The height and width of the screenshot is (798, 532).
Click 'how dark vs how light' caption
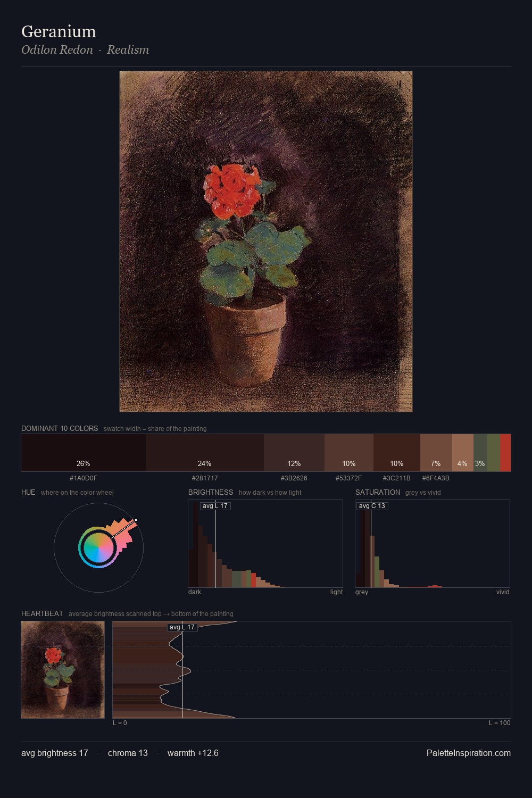click(270, 493)
